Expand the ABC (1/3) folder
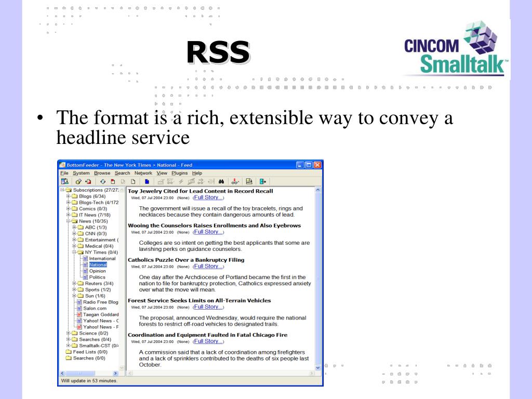 tap(74, 228)
